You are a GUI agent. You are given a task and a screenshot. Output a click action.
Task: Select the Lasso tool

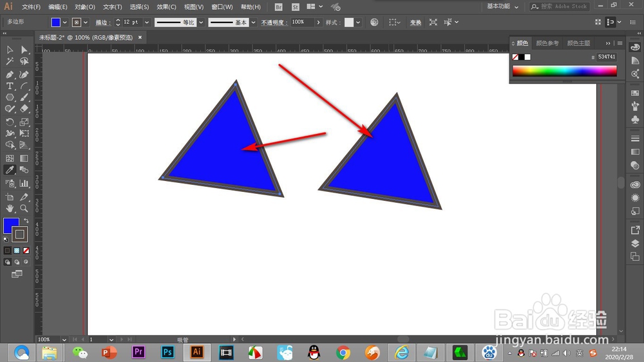24,62
